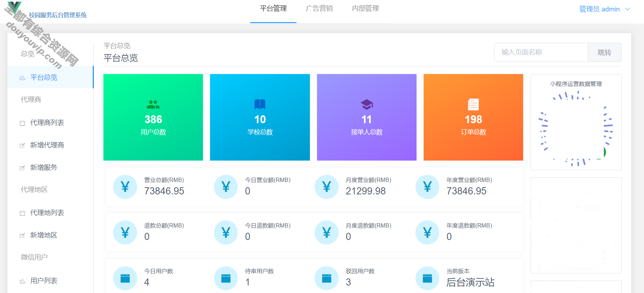Open 新增服务 sidebar item

click(x=50, y=167)
